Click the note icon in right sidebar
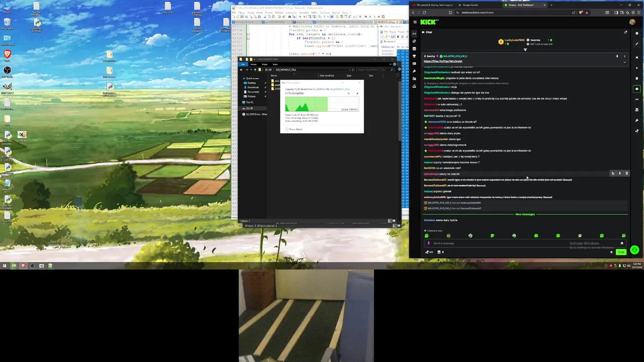The width and height of the screenshot is (644, 362). 637,78
